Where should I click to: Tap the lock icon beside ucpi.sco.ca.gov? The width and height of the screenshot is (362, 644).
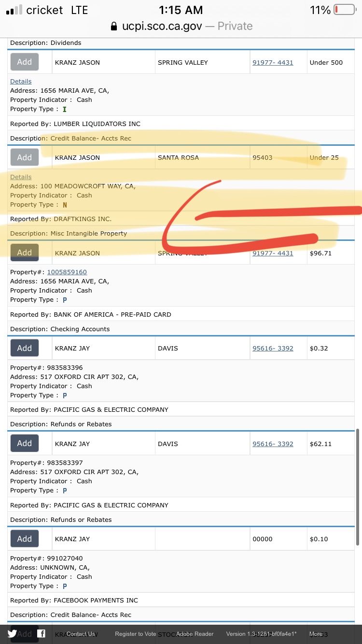coord(114,26)
